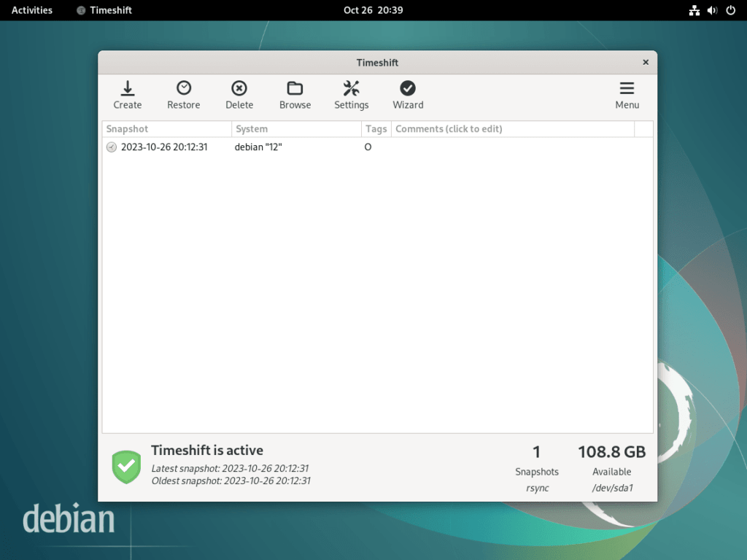Click the Tags column header
This screenshot has width=747, height=560.
tap(376, 128)
